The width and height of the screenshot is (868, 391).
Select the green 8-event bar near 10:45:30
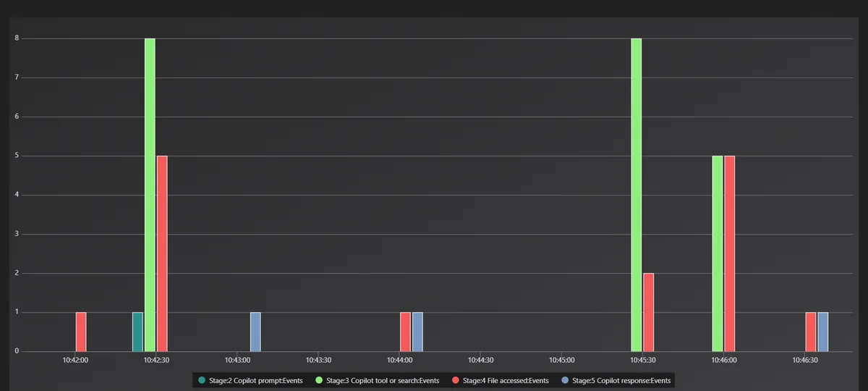click(x=636, y=195)
